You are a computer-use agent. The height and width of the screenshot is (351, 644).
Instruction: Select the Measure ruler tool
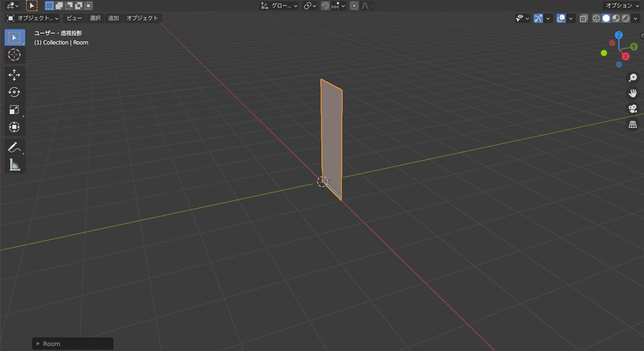coord(14,165)
